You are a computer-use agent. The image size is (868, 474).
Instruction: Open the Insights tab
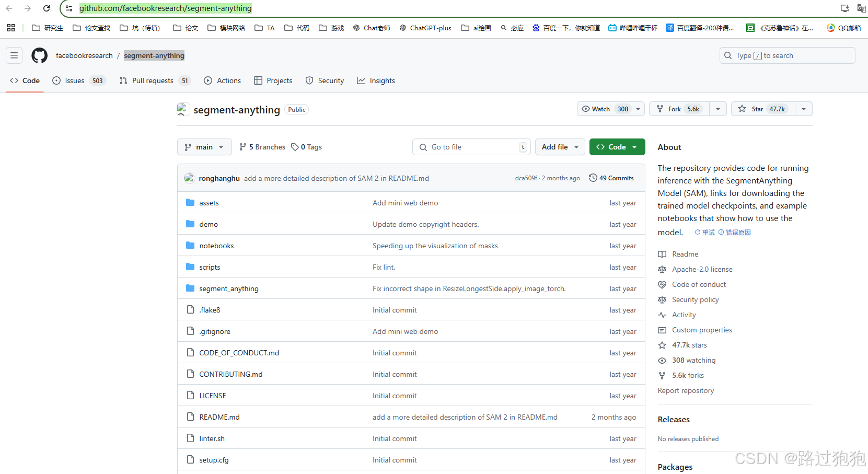click(376, 80)
